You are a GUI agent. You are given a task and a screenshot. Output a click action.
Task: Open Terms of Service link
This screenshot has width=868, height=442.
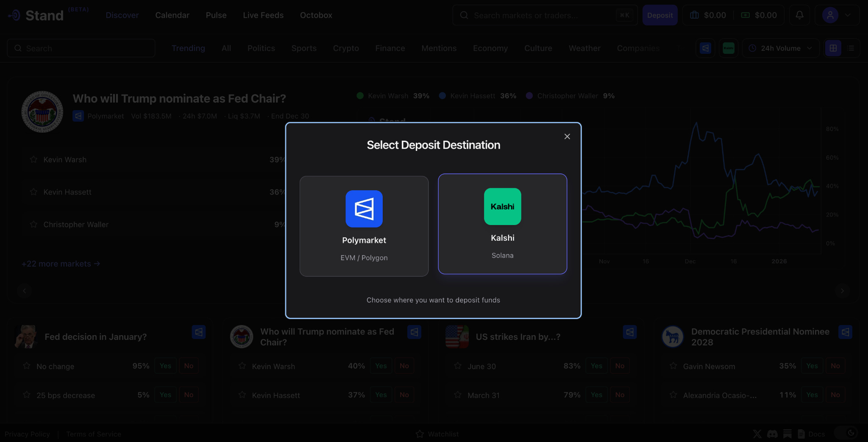[94, 434]
